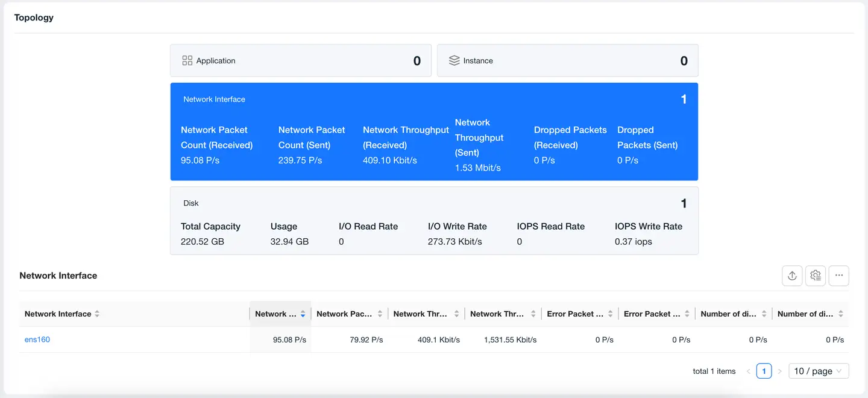Go to page 1 in pagination
Viewport: 868px width, 398px height.
tap(764, 371)
